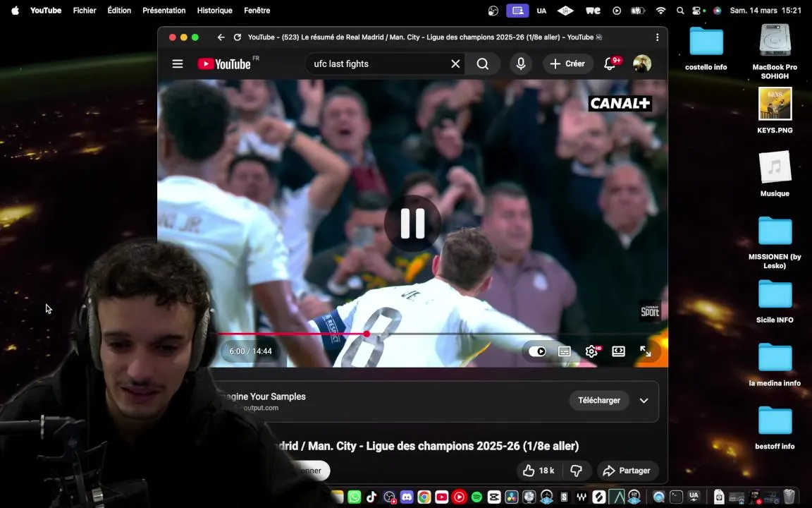Open the YouTube notifications bell
This screenshot has height=508, width=812.
[610, 64]
